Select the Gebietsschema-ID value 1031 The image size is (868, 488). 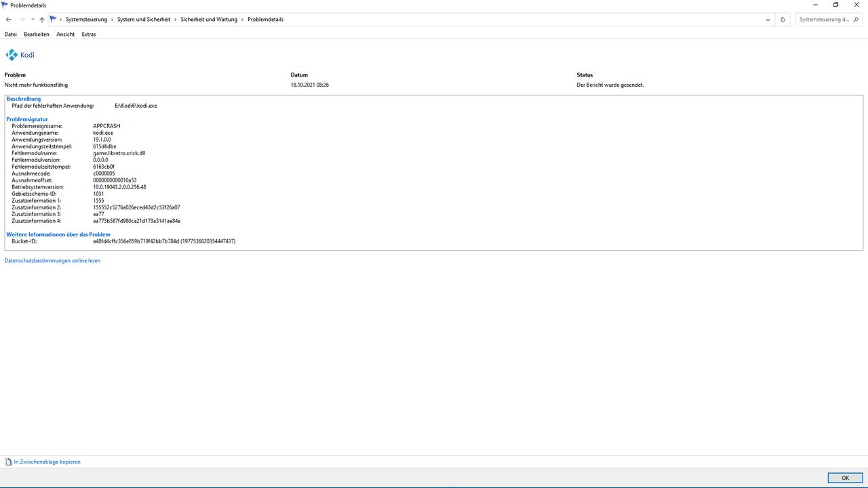(x=98, y=194)
